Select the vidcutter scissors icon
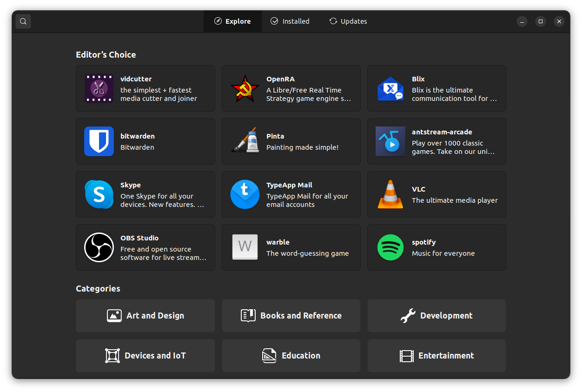The height and width of the screenshot is (392, 582). pos(99,88)
